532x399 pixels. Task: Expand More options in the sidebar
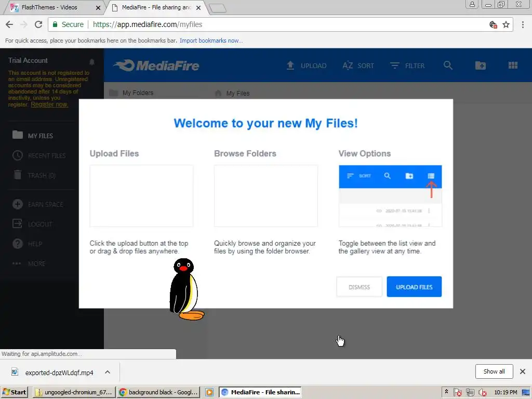(x=29, y=263)
